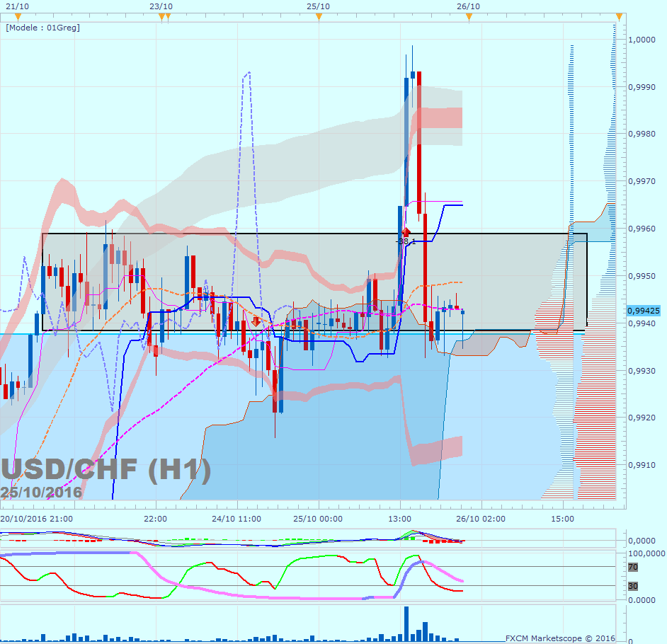Click the 0,9930 price on the axis
Image resolution: width=667 pixels, height=644 pixels.
642,371
